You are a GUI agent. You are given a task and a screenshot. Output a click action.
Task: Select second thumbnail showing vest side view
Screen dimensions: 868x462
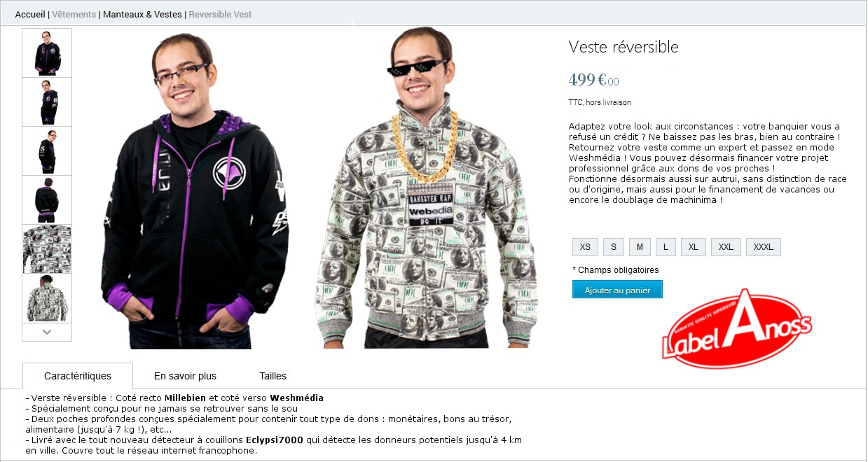click(47, 101)
